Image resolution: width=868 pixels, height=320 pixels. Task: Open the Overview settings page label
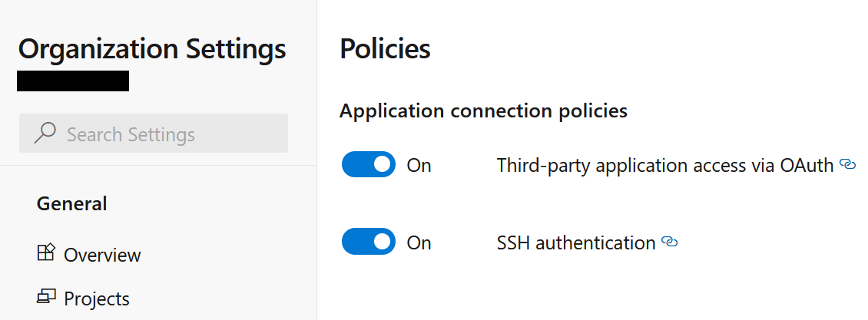[x=102, y=255]
